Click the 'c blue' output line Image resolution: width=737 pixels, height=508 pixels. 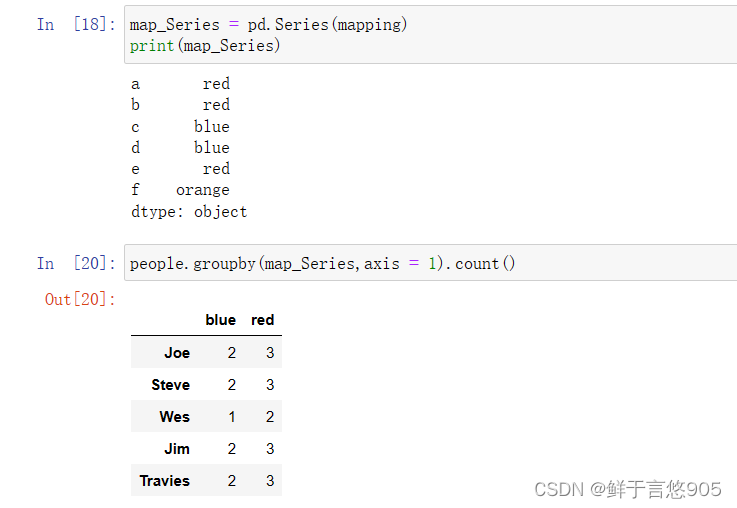coord(181,127)
